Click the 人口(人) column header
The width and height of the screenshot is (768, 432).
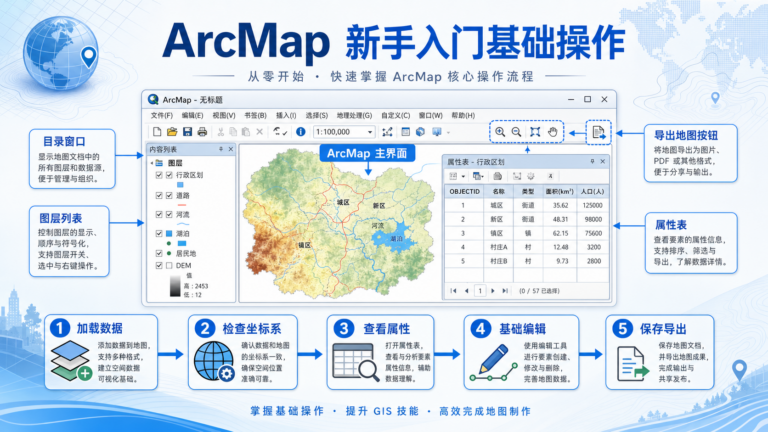tap(593, 192)
